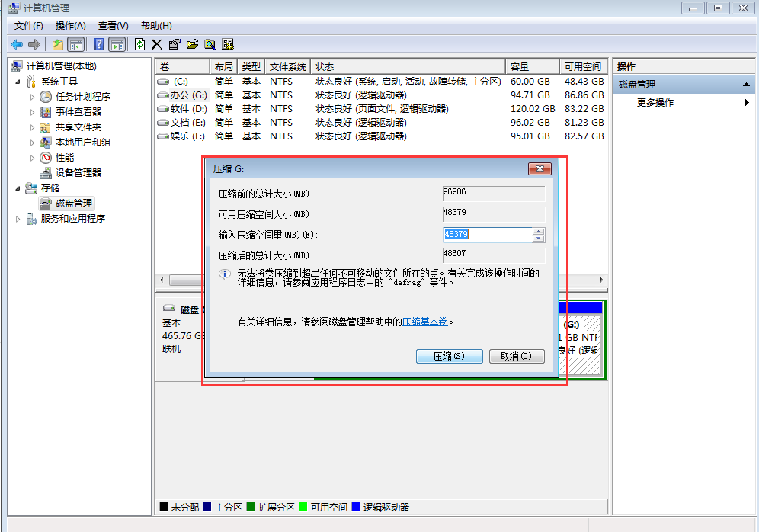Click the Up one level folder icon
The height and width of the screenshot is (532, 759).
click(58, 44)
